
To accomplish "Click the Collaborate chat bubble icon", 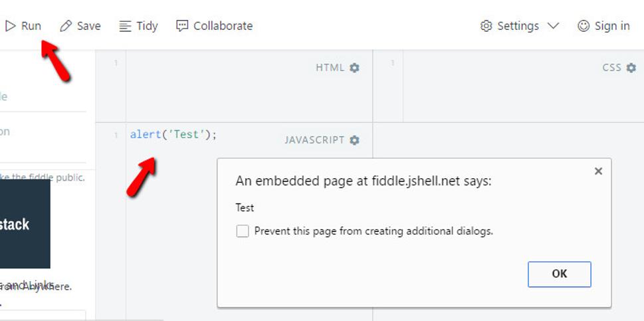I will point(182,26).
